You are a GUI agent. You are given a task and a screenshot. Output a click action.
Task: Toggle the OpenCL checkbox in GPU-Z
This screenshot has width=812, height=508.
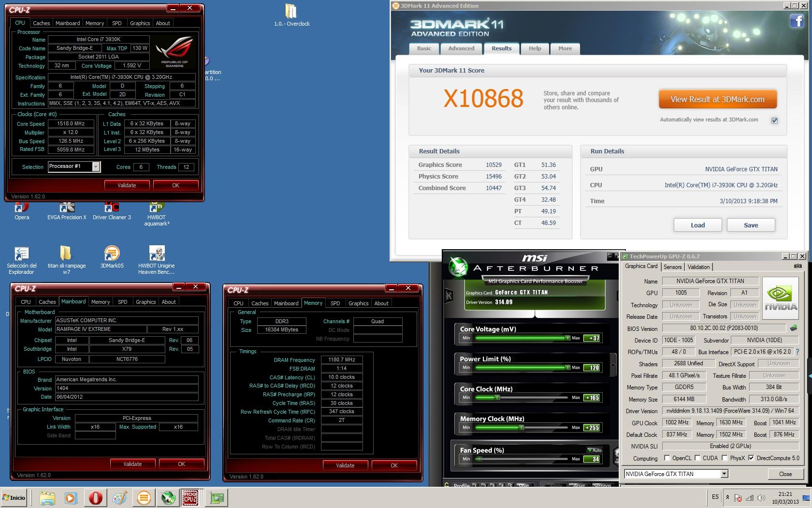[667, 458]
